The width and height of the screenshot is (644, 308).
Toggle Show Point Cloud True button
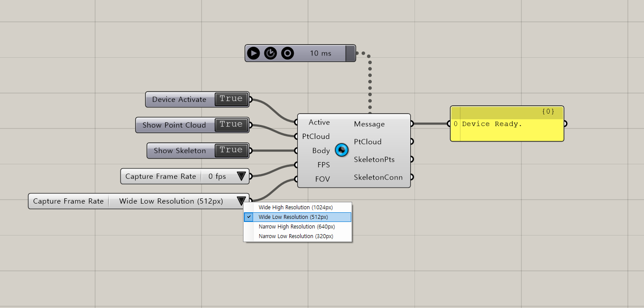click(x=231, y=125)
